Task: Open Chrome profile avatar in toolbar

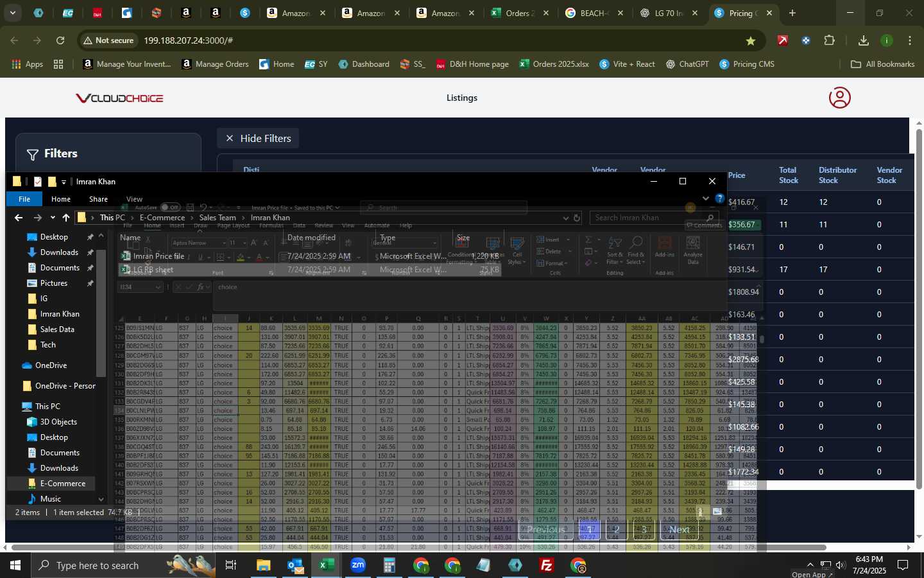Action: click(887, 40)
